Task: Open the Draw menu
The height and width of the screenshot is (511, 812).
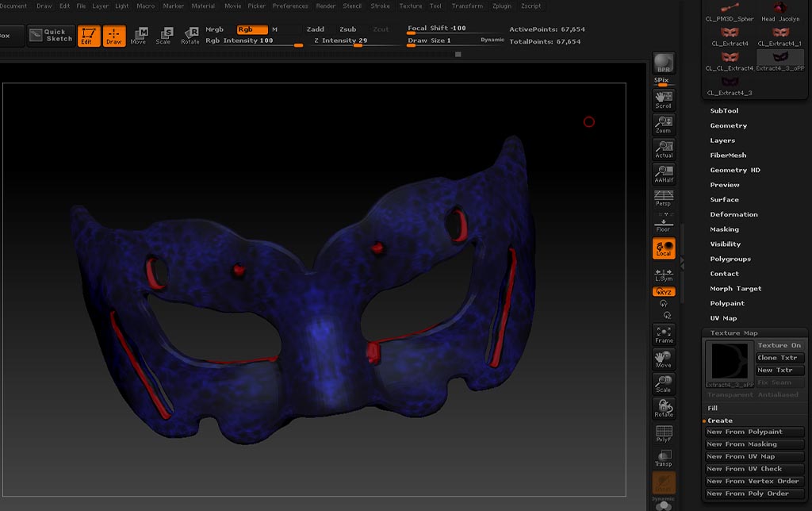Action: 44,6
